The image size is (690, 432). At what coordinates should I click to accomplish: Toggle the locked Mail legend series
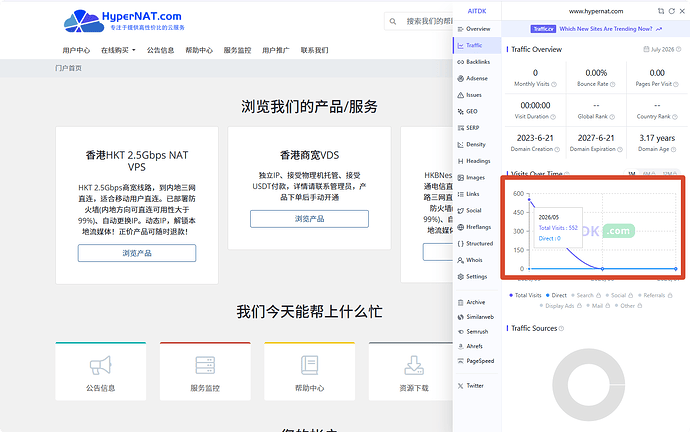(598, 306)
